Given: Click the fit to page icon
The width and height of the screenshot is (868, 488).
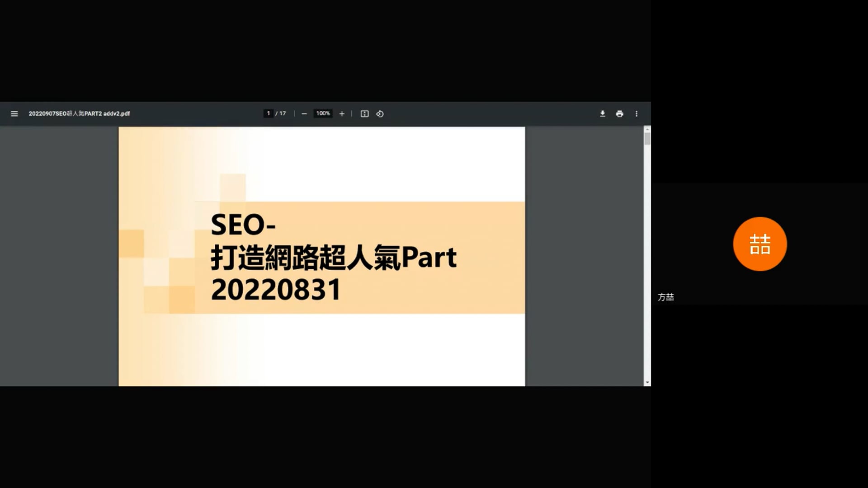Looking at the screenshot, I should (x=364, y=114).
